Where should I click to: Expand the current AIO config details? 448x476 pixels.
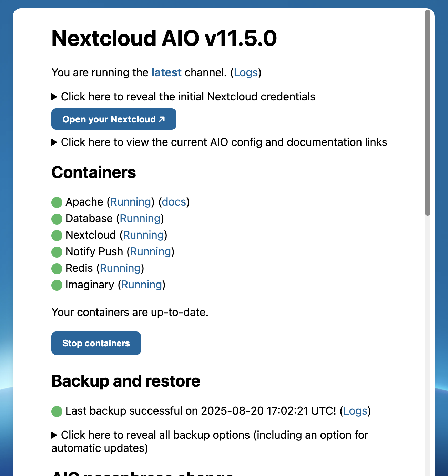pyautogui.click(x=224, y=142)
